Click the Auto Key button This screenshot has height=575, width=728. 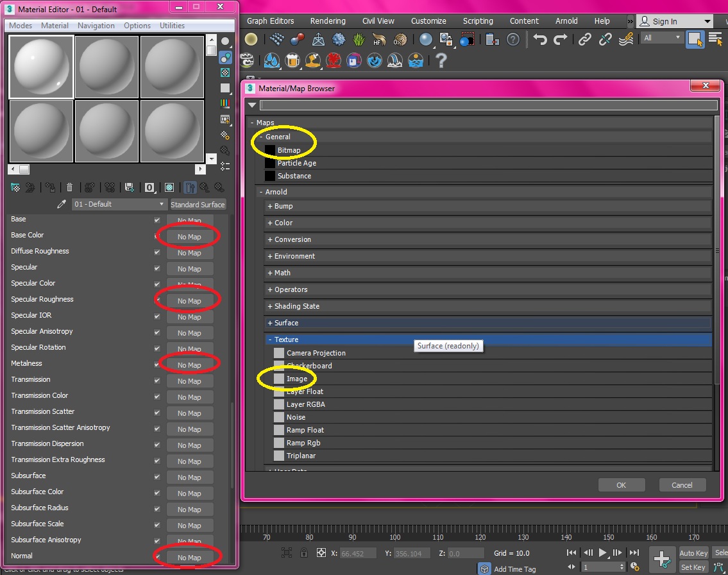click(x=693, y=553)
